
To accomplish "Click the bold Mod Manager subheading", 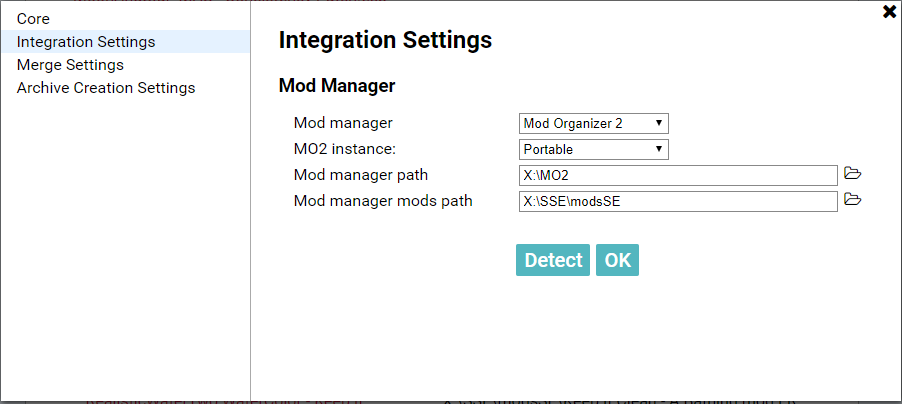I will [336, 86].
